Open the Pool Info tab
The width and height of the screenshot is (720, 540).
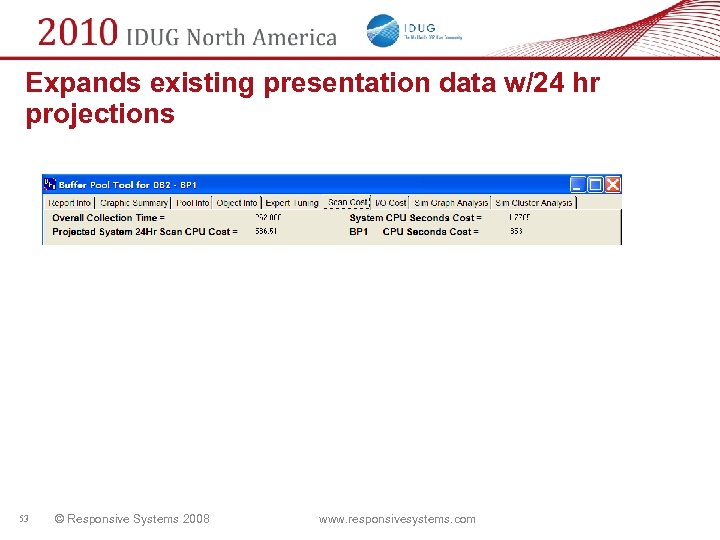click(192, 202)
